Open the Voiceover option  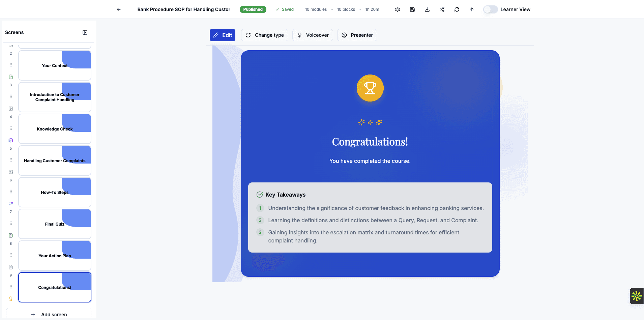pyautogui.click(x=312, y=35)
